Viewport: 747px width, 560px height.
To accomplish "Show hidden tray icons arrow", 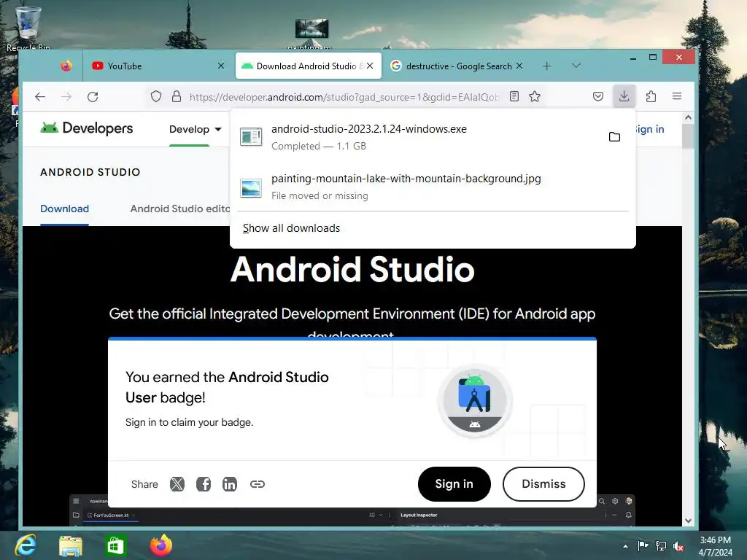I will [x=625, y=547].
